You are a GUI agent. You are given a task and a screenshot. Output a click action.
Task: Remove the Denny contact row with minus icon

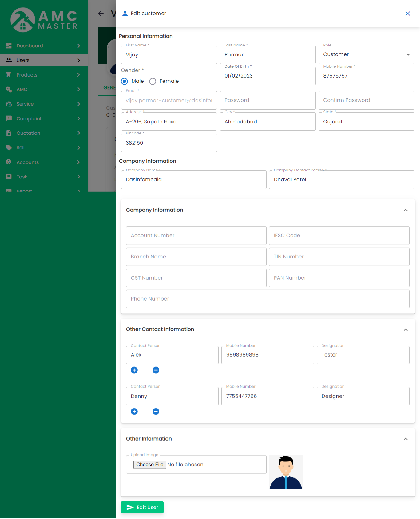[156, 412]
